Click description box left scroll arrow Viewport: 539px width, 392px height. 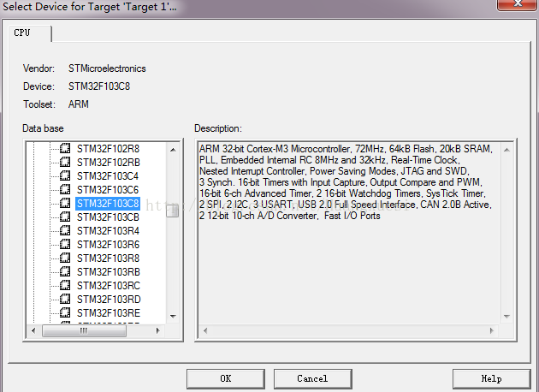[205, 330]
